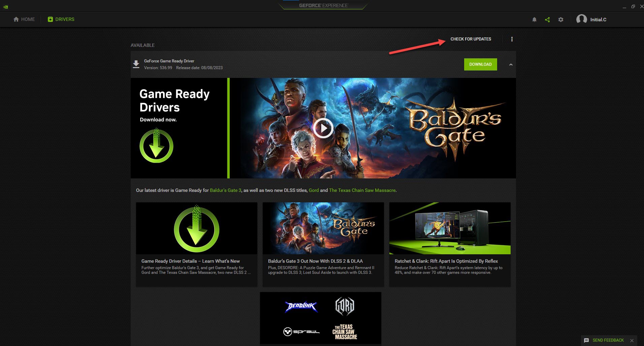Viewport: 644px width, 346px height.
Task: Collapse the GeForce Game Ready Driver details
Action: click(511, 64)
